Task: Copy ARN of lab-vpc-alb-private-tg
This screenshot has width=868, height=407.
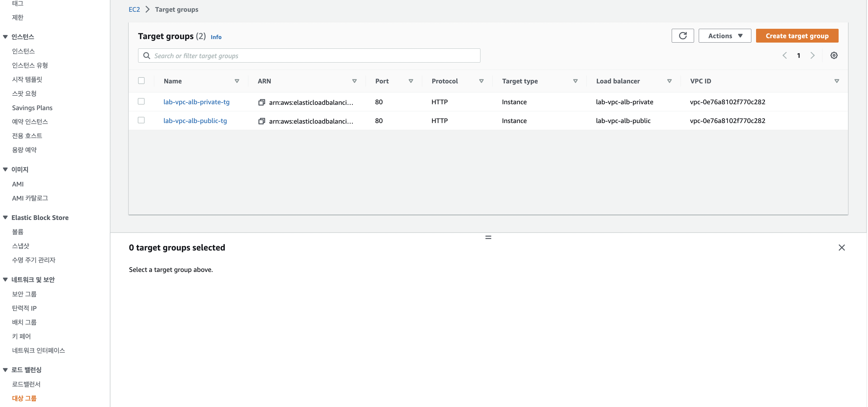Action: pos(262,102)
